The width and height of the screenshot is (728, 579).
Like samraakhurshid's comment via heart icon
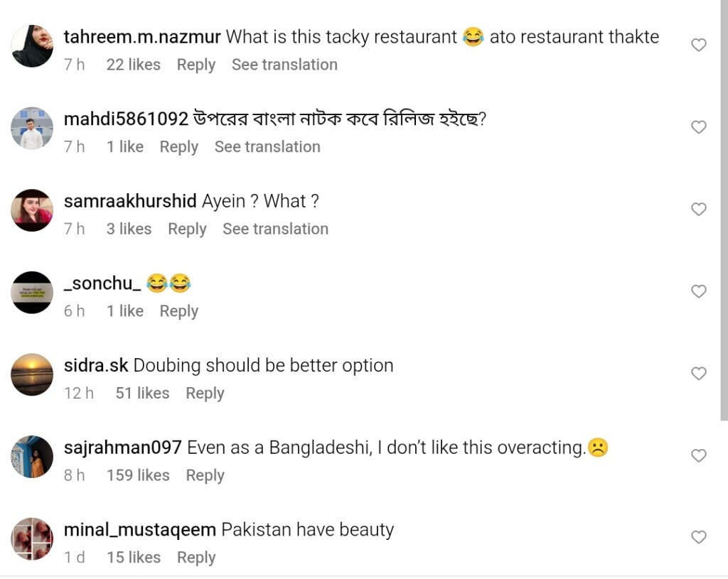pyautogui.click(x=699, y=210)
